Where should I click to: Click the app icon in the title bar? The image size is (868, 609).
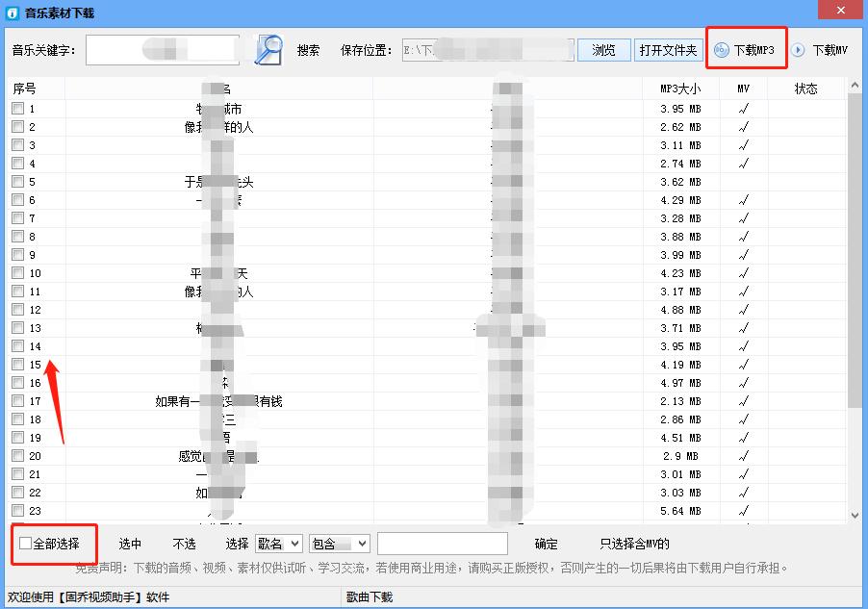coord(11,12)
